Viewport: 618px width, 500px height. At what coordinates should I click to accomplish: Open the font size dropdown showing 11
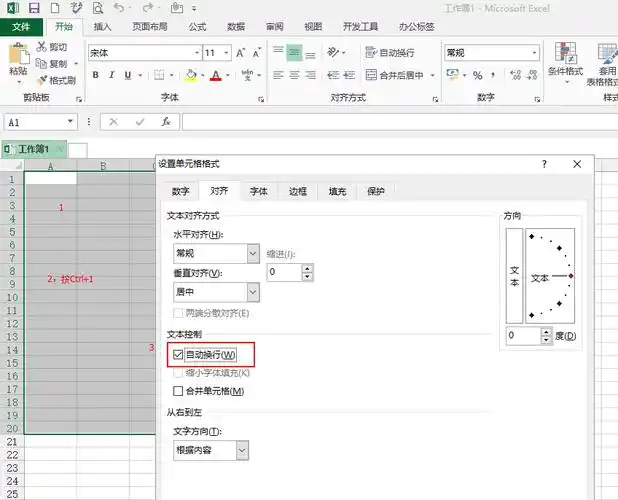coord(226,53)
